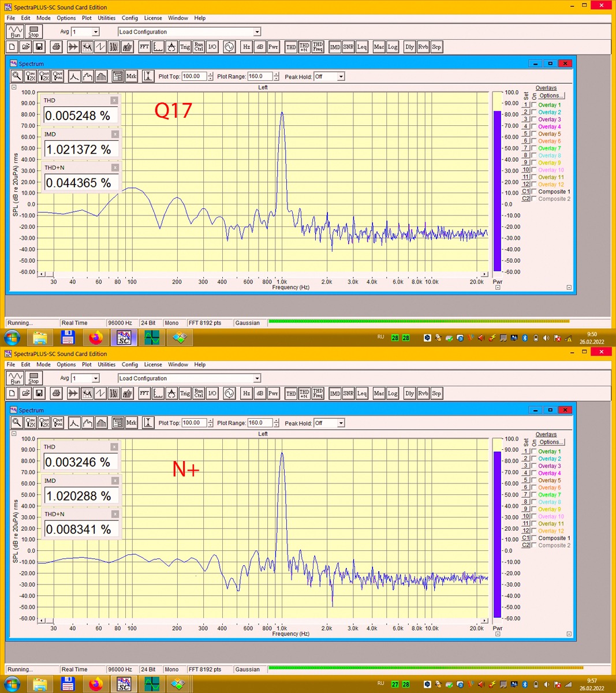Image resolution: width=616 pixels, height=693 pixels.
Task: Open Run Ctrl in upper toolbar
Action: pyautogui.click(x=199, y=47)
